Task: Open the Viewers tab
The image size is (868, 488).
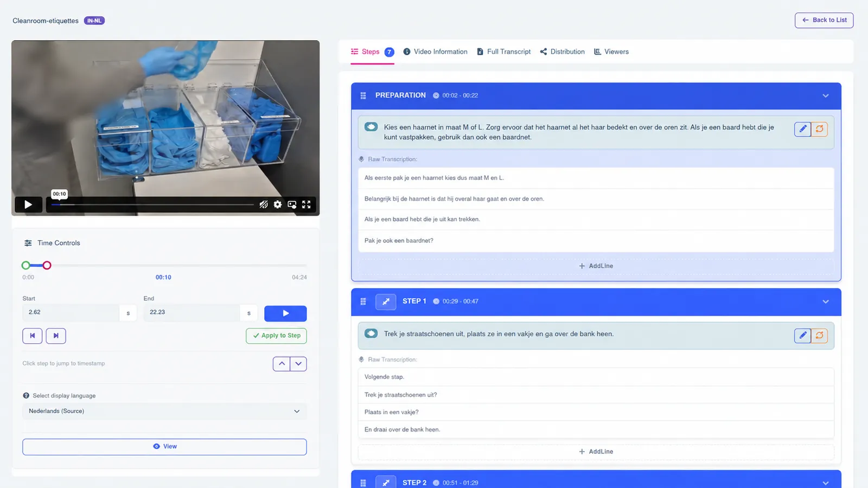Action: point(611,52)
